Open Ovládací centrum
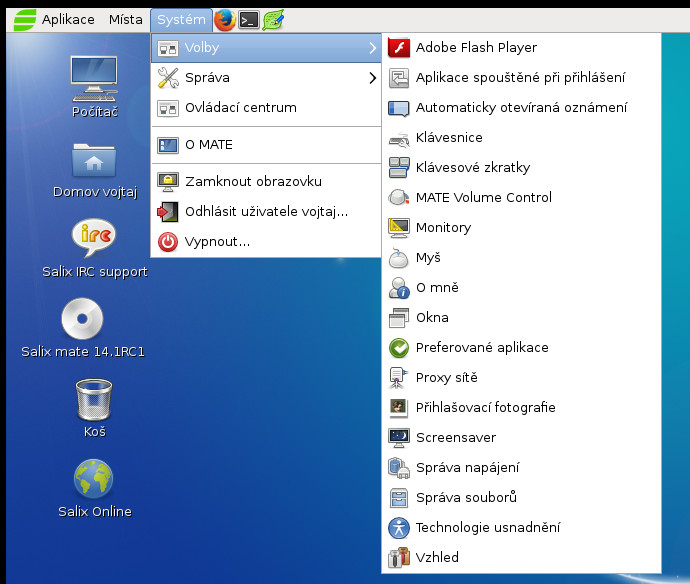The width and height of the screenshot is (690, 584). (266, 108)
